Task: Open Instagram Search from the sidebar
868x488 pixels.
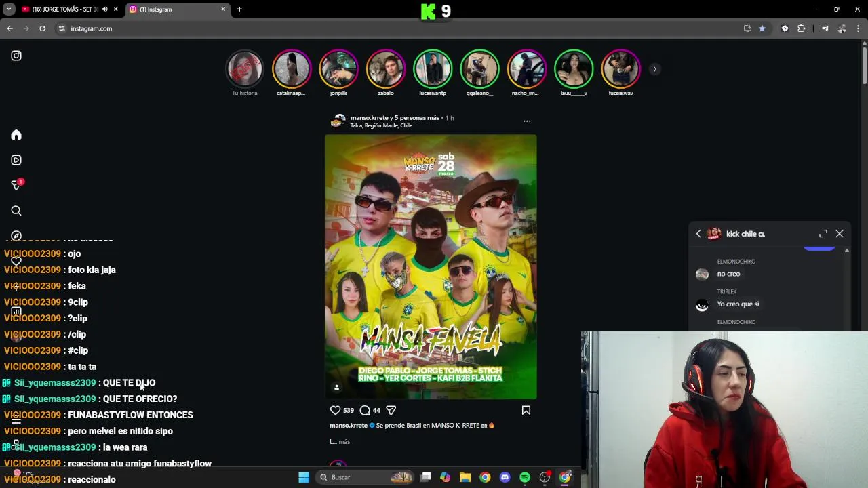Action: pos(16,211)
